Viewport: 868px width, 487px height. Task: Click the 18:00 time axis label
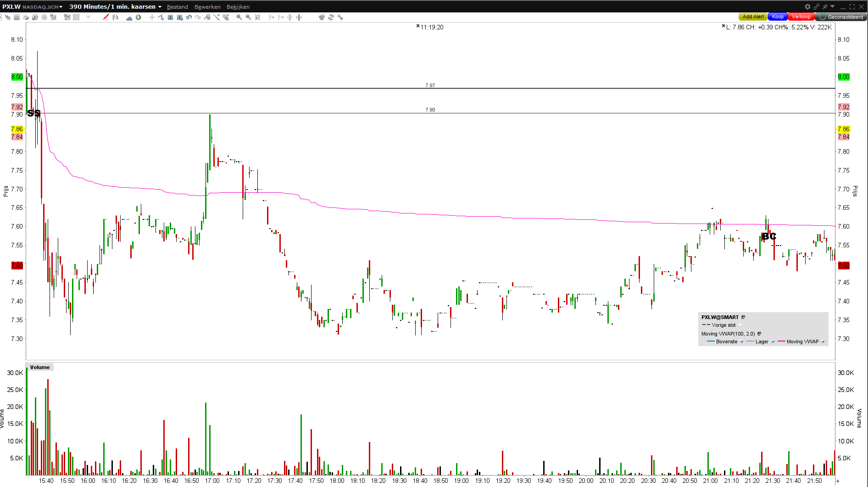pos(337,481)
